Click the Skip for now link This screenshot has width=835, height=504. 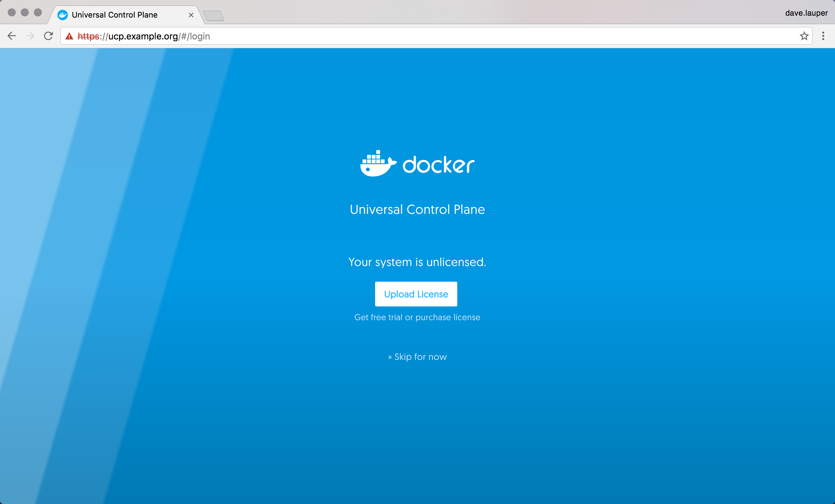coord(417,357)
